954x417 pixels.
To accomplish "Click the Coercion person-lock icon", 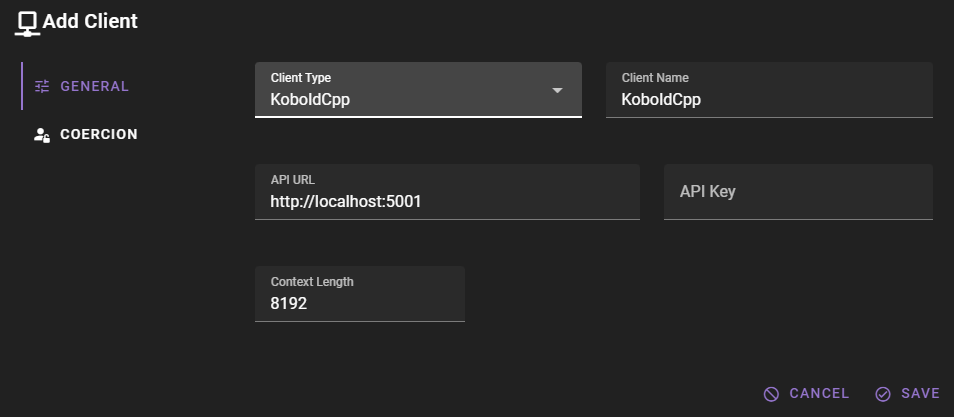I will coord(42,134).
